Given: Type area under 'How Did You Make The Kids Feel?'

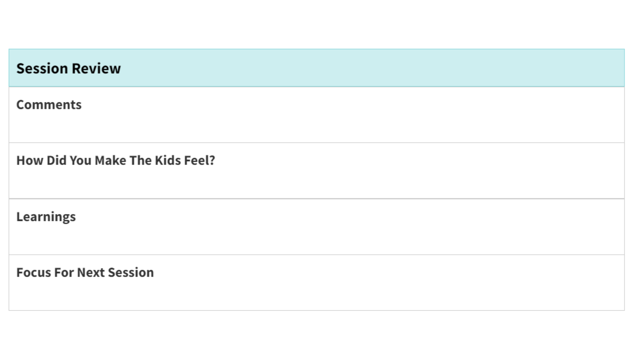Looking at the screenshot, I should (316, 182).
